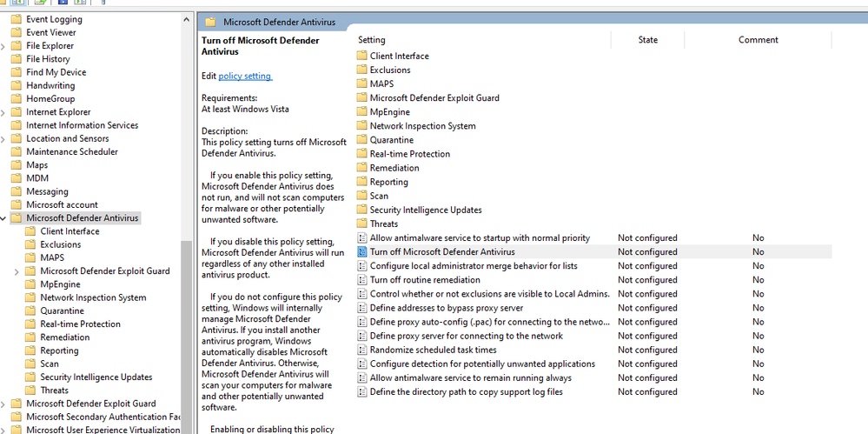868x434 pixels.
Task: Click the policy icon for Define addresses to bypass proxy server
Action: click(361, 308)
